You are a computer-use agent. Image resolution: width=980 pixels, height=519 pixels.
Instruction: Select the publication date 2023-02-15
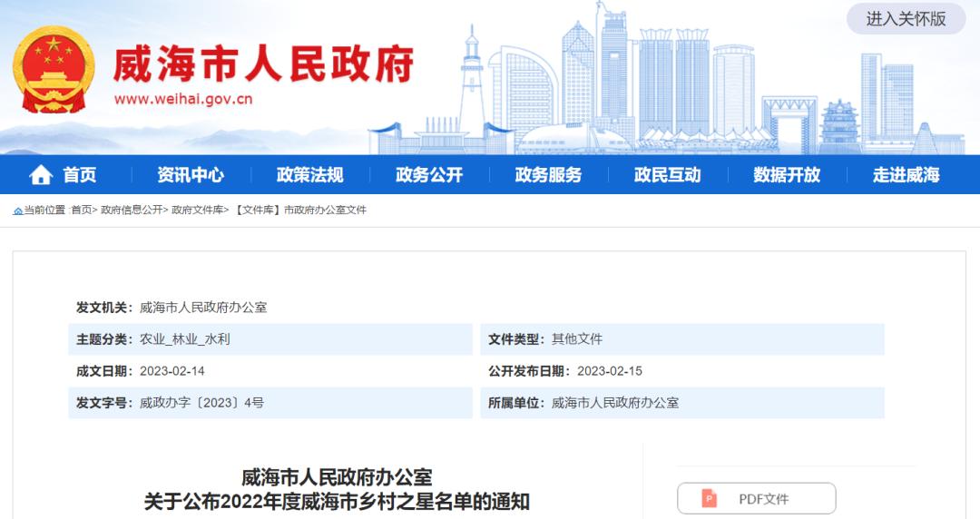pyautogui.click(x=610, y=371)
